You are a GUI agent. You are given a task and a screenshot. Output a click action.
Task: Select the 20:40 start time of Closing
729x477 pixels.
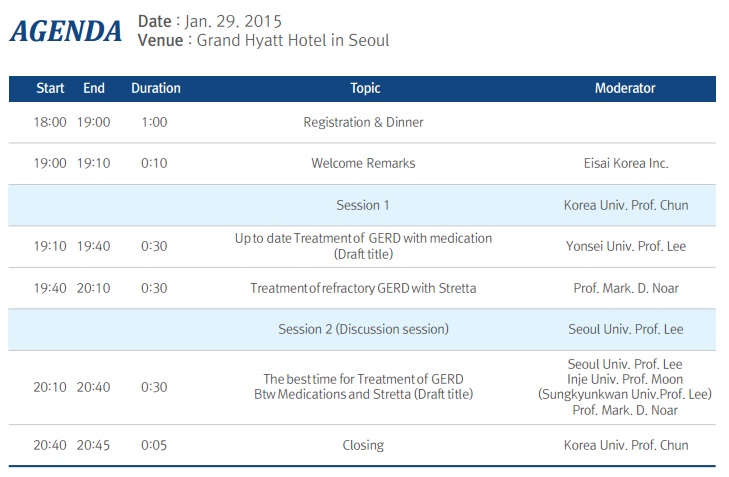[x=50, y=445]
